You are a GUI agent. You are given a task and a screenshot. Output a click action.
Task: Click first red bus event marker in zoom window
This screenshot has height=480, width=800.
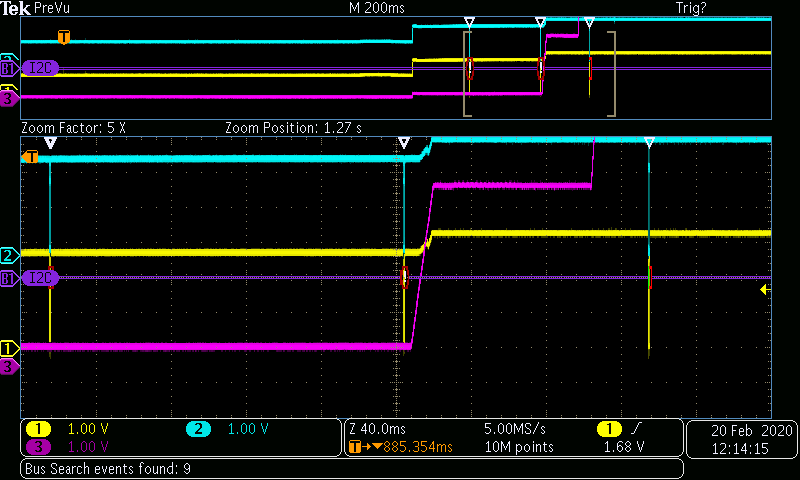51,277
